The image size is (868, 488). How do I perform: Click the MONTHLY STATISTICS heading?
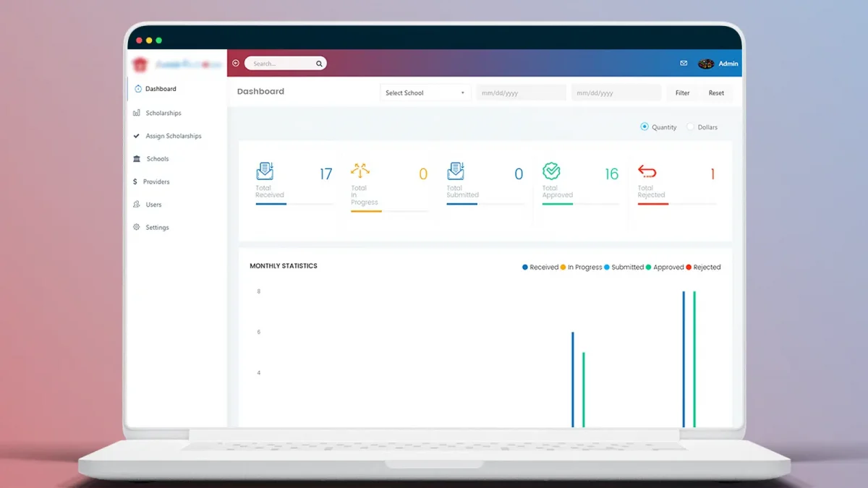tap(284, 266)
